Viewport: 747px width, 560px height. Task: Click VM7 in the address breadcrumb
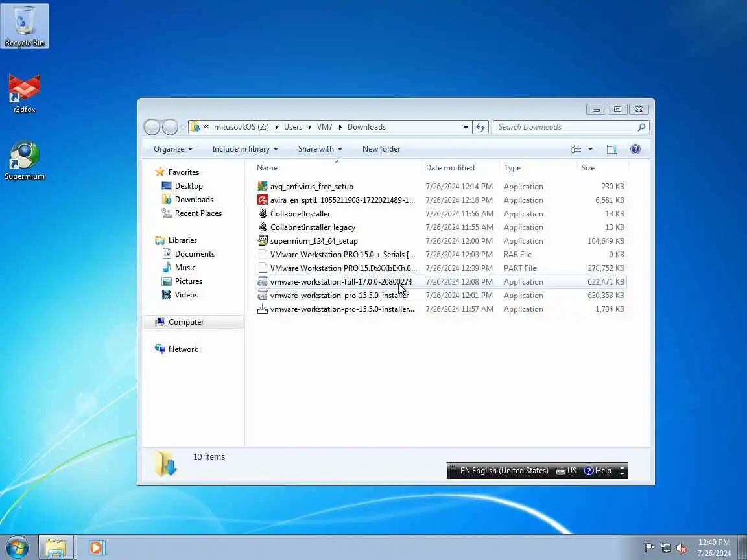pyautogui.click(x=324, y=127)
